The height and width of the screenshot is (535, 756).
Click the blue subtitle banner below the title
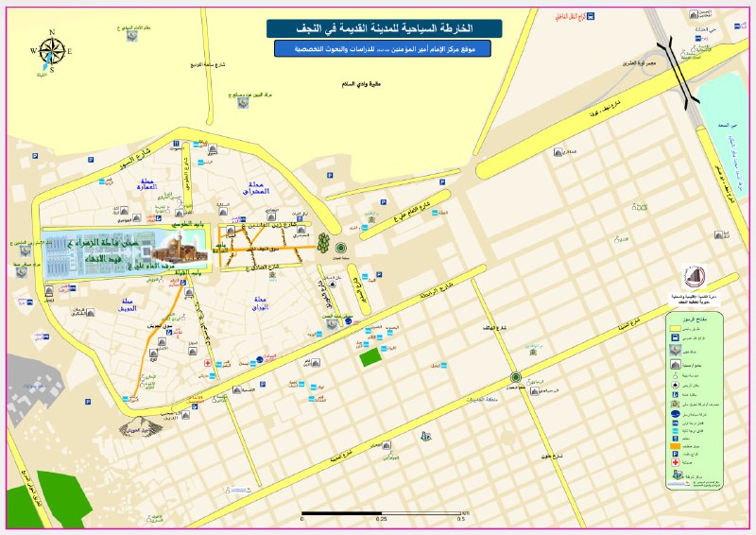tap(384, 48)
